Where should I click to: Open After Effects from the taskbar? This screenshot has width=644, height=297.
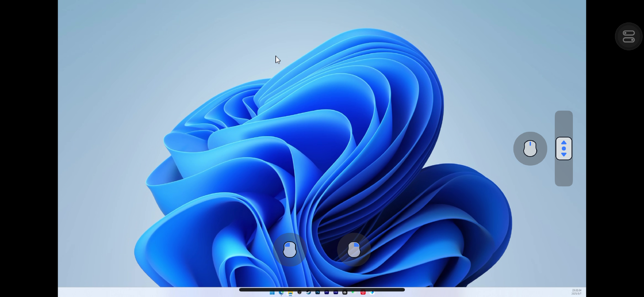336,292
